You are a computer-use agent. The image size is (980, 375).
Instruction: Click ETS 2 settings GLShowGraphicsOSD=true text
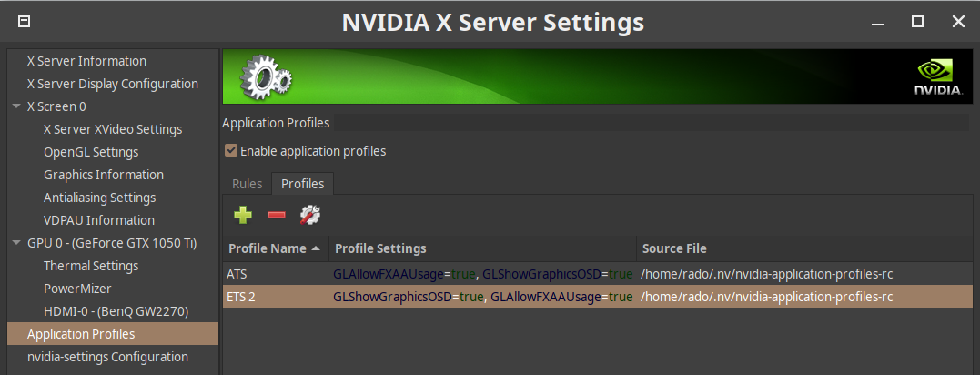point(409,297)
